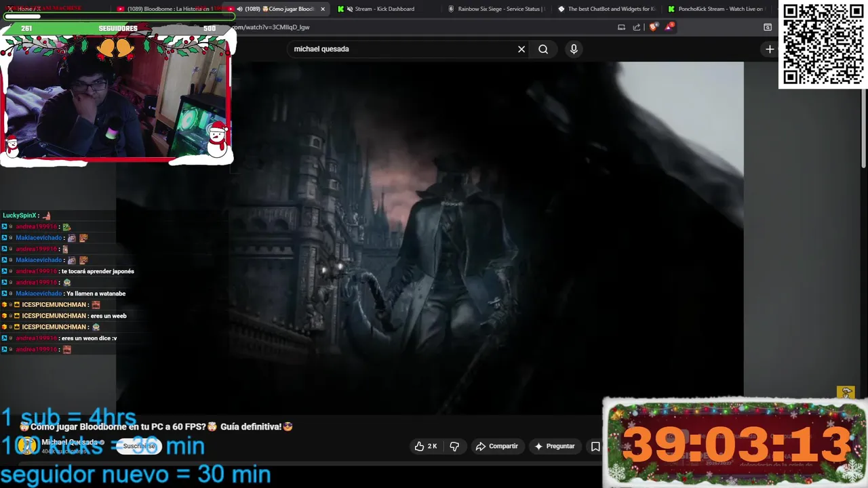868x488 pixels.
Task: Select the Cómo jugar Bloodborne tab
Action: point(278,9)
